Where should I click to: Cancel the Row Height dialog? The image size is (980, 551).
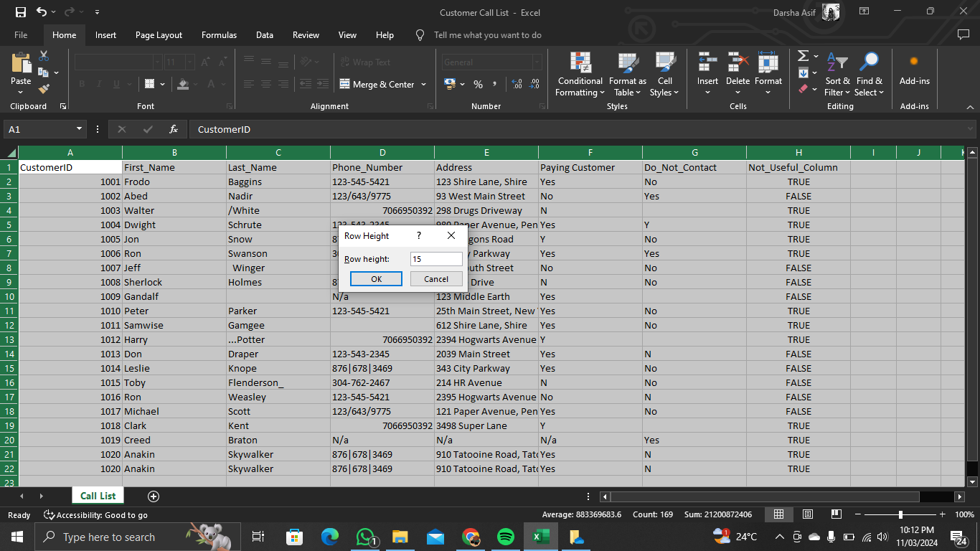436,279
